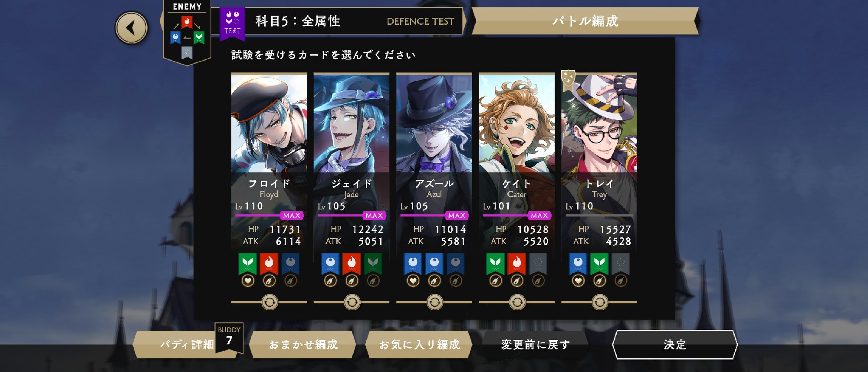Screen dimensions: 868x372
Task: Open the バトル編成 tab
Action: 585,21
